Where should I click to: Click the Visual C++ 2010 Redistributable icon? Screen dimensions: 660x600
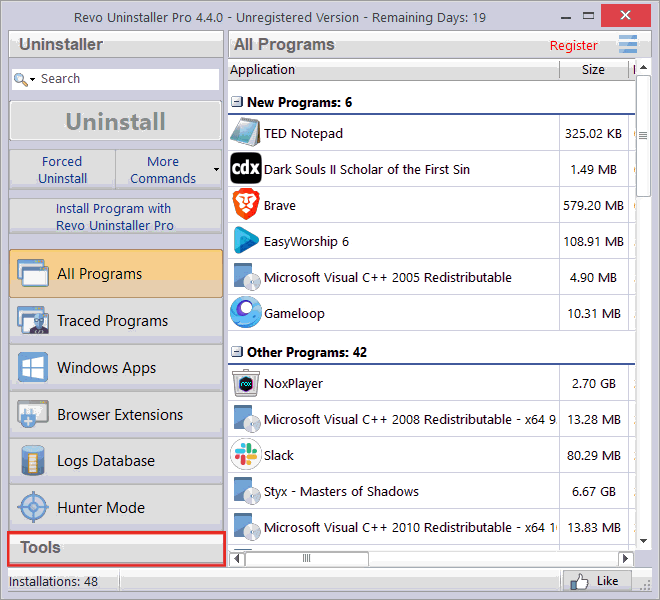point(247,527)
